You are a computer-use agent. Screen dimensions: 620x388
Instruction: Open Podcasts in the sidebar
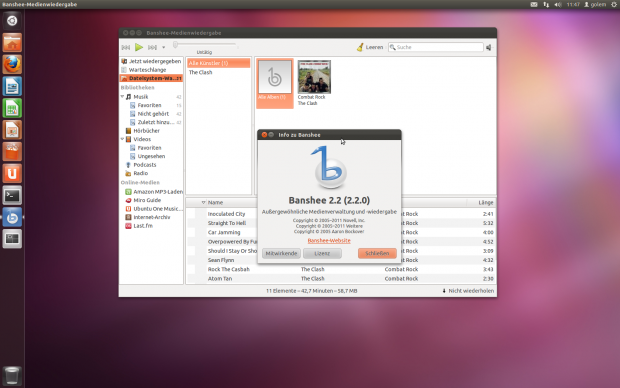[x=145, y=165]
